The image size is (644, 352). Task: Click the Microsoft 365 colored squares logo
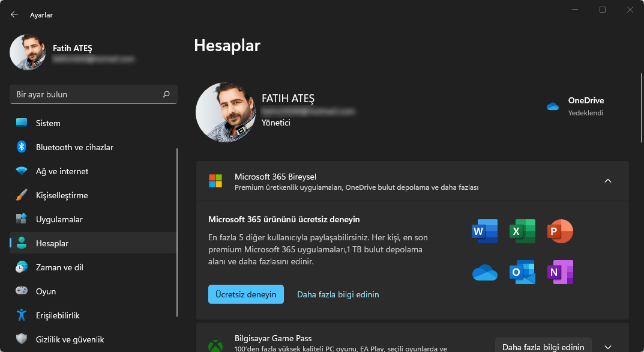pyautogui.click(x=214, y=181)
